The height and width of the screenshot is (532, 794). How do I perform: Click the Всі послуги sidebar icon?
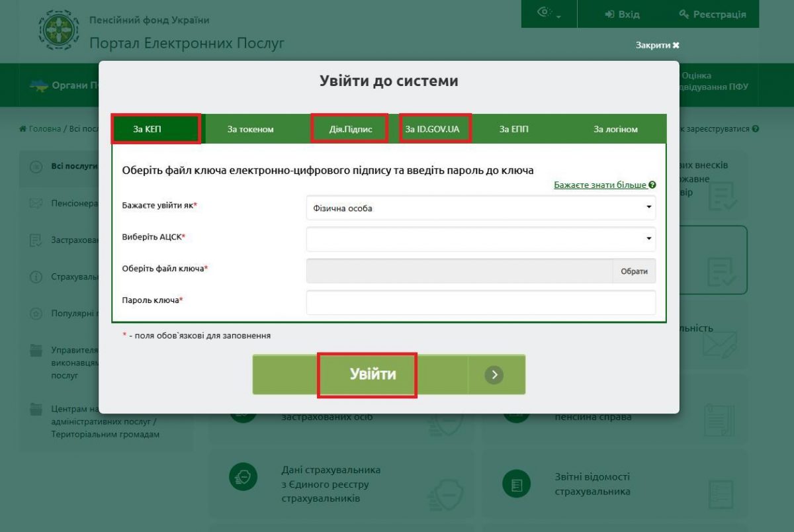click(x=36, y=166)
